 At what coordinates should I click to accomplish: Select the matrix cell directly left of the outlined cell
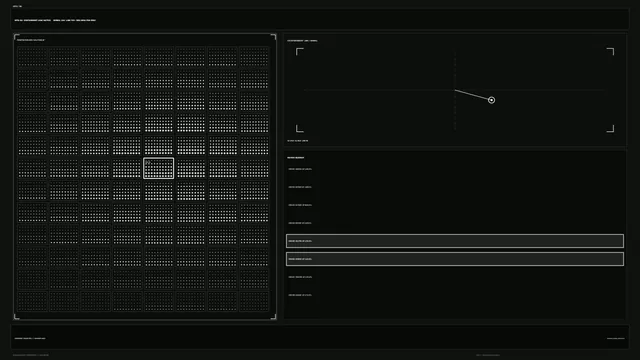tap(127, 168)
